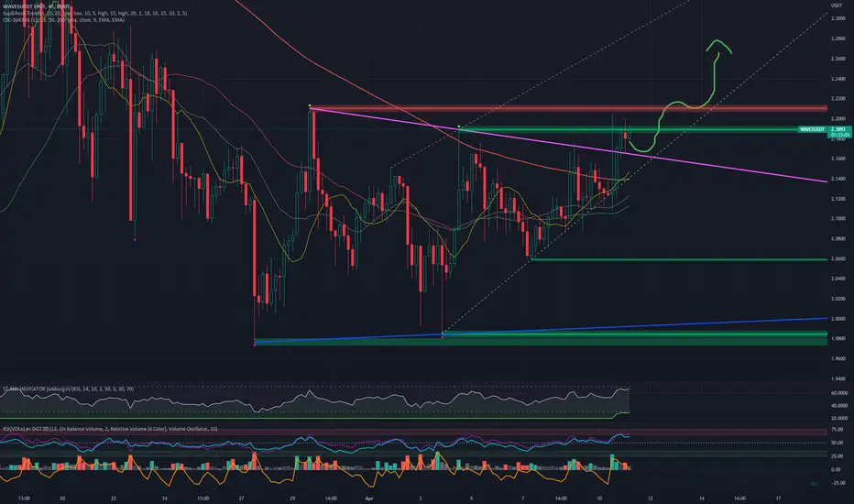This screenshot has width=854, height=504.
Task: Select the green horizontal line near 2.0600
Action: [x=679, y=259]
